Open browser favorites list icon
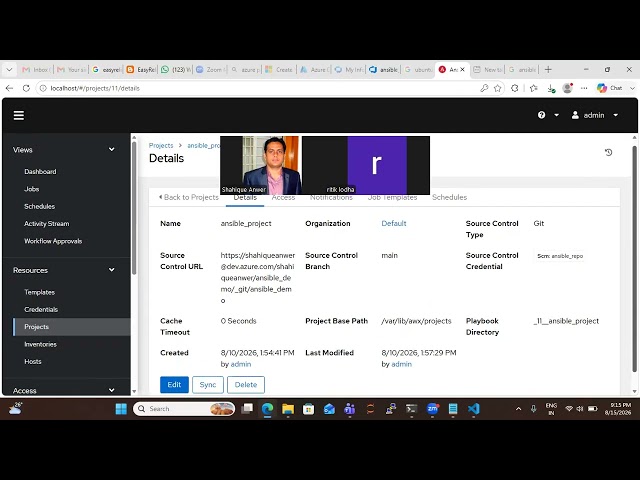The image size is (640, 480). pyautogui.click(x=533, y=88)
